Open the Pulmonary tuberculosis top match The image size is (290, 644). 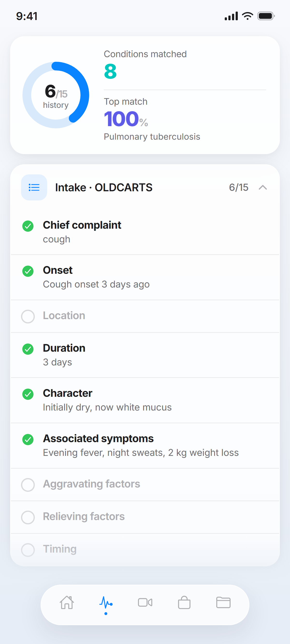[x=152, y=137]
